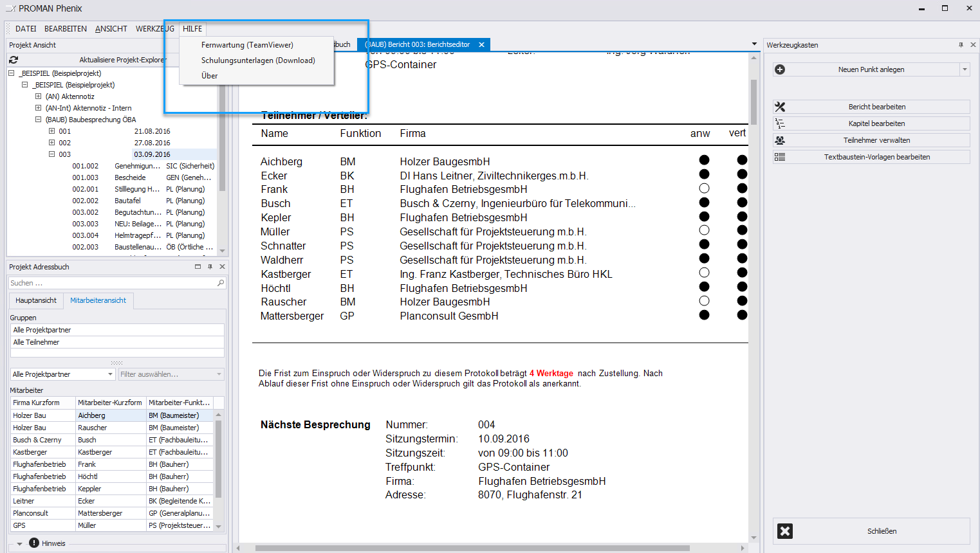980x553 pixels.
Task: Open the Alle Projektpartner dropdown
Action: click(x=110, y=374)
